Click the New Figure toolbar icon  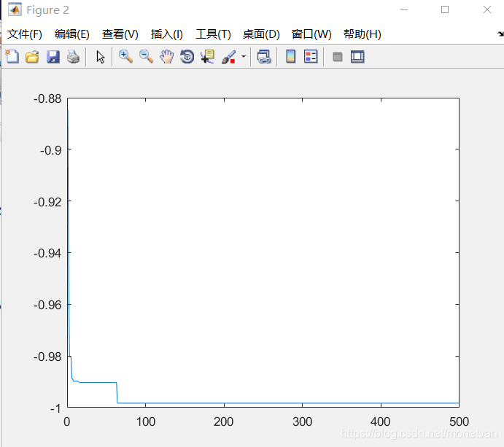click(x=12, y=57)
